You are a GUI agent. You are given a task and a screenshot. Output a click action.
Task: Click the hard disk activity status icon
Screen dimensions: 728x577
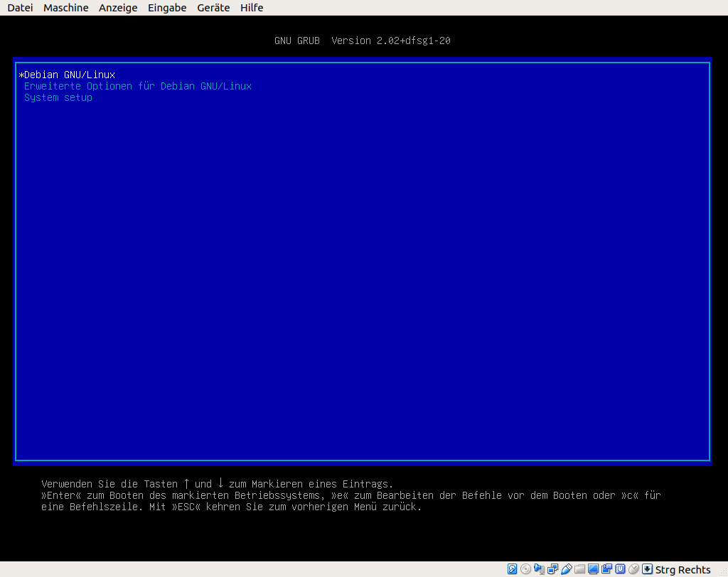(x=513, y=569)
